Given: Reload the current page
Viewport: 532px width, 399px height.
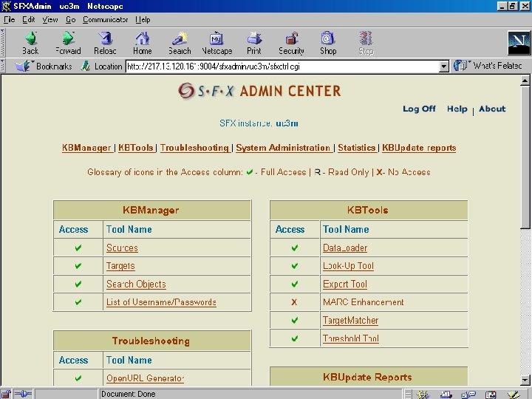Looking at the screenshot, I should tap(105, 38).
